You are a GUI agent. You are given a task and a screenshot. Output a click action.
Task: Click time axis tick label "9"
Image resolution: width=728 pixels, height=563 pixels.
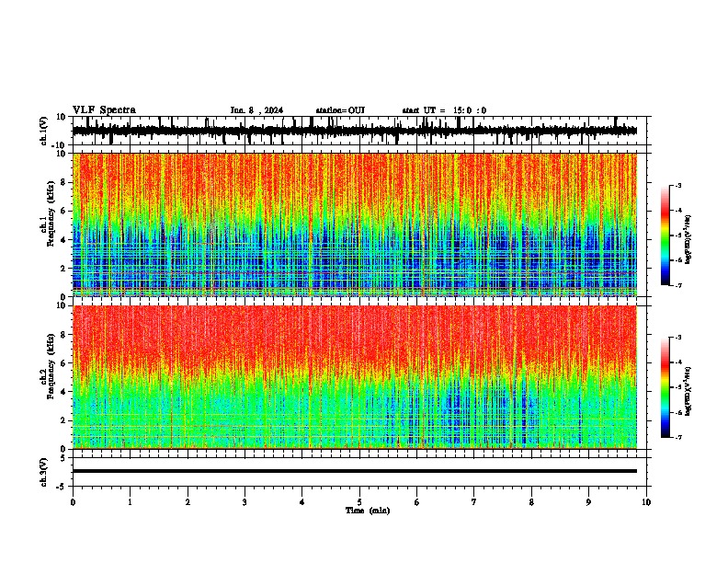click(x=588, y=502)
